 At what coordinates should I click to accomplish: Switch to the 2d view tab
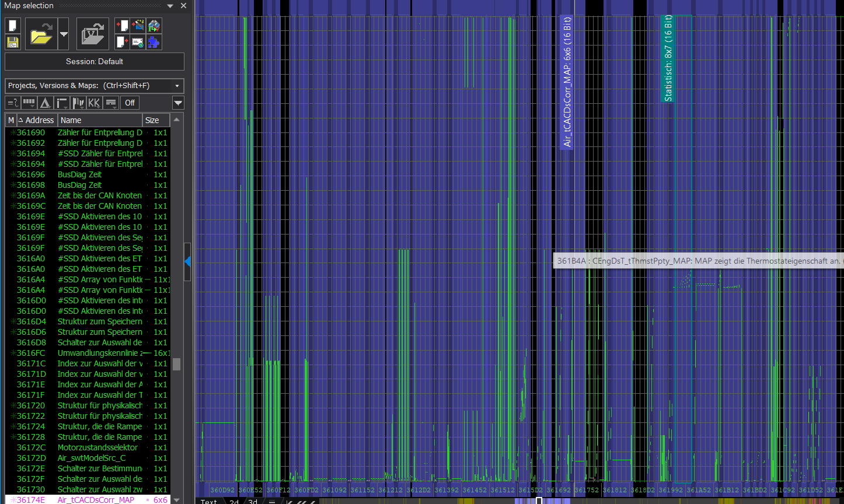pos(233,501)
